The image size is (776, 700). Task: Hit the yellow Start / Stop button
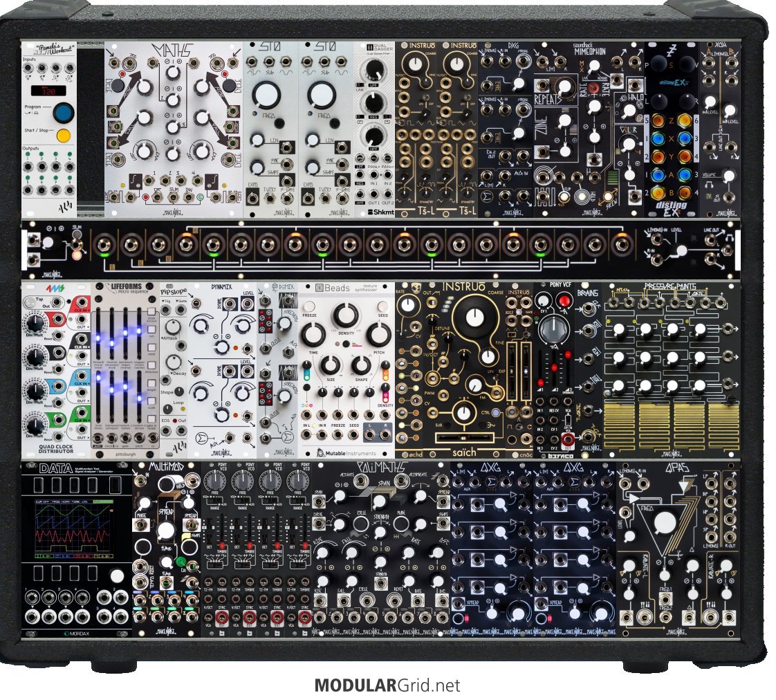64,135
